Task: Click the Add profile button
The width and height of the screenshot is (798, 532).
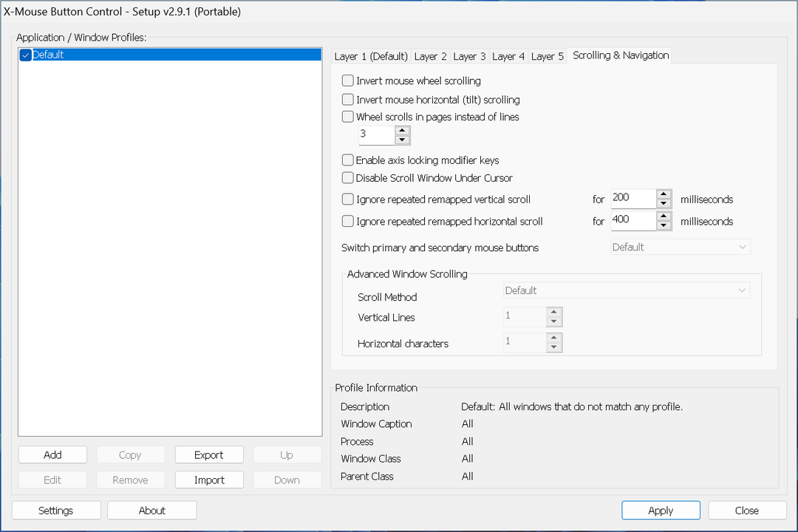Action: coord(52,454)
